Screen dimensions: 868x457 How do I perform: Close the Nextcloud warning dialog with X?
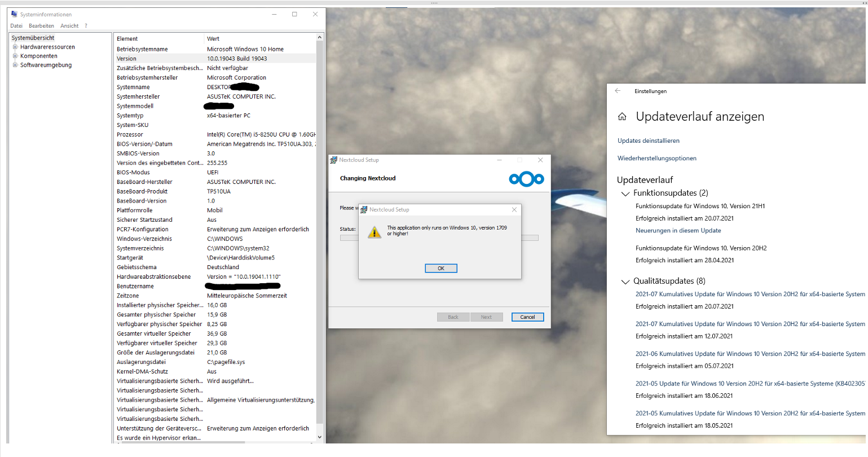pos(514,209)
